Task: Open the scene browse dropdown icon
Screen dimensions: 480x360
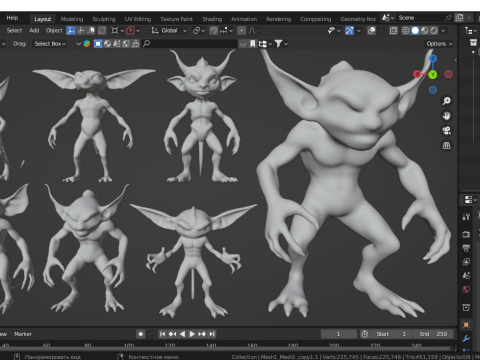Action: tap(388, 18)
